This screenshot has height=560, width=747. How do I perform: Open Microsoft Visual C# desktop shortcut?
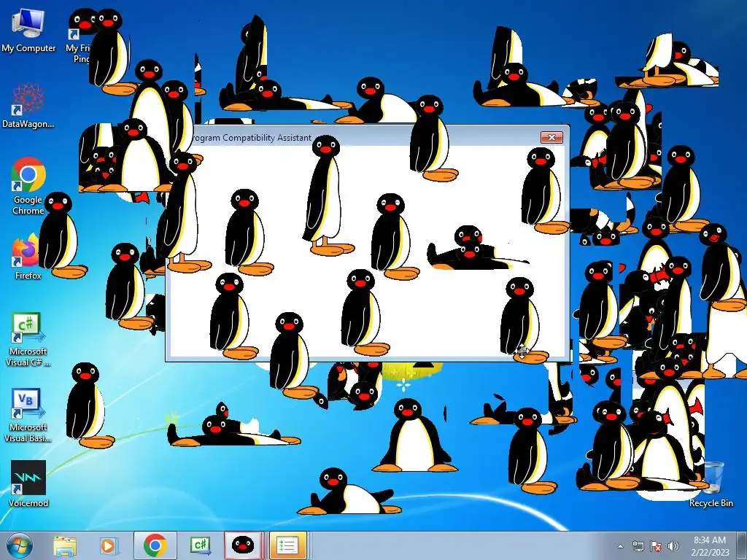(28, 340)
